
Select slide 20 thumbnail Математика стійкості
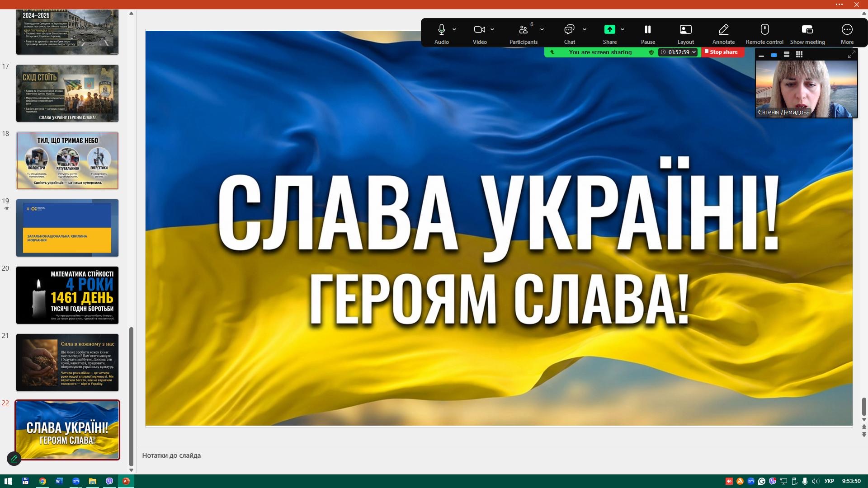pyautogui.click(x=67, y=295)
